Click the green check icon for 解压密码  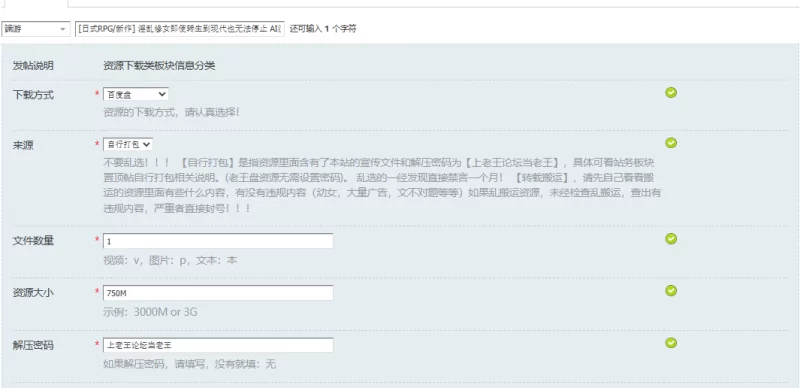pyautogui.click(x=671, y=343)
